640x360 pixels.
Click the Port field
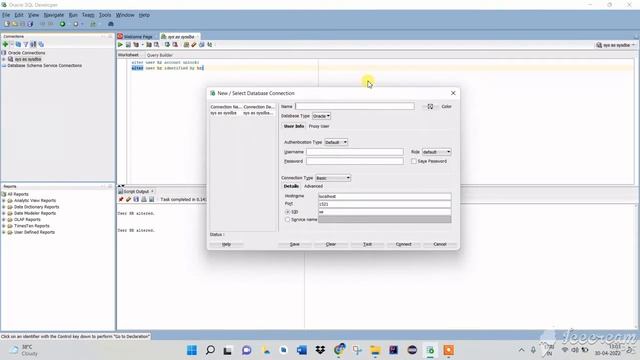tap(384, 204)
